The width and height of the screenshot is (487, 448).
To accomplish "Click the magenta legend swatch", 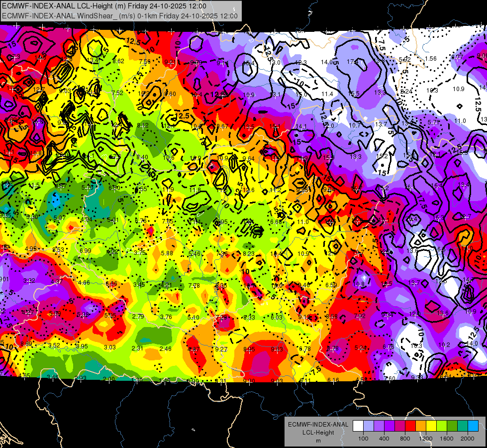I will (x=400, y=426).
